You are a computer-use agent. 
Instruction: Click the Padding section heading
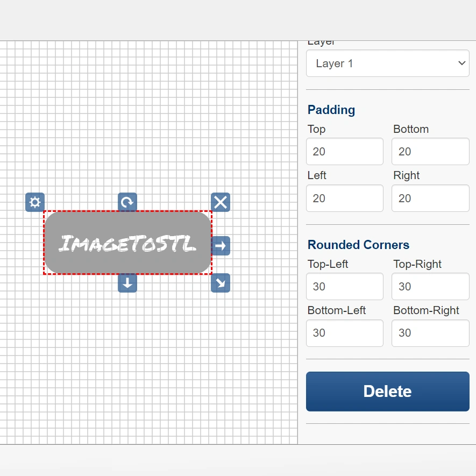(331, 110)
